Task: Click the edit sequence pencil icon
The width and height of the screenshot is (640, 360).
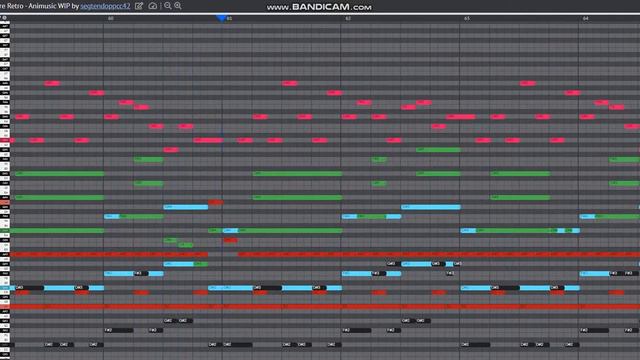Action: coord(139,6)
